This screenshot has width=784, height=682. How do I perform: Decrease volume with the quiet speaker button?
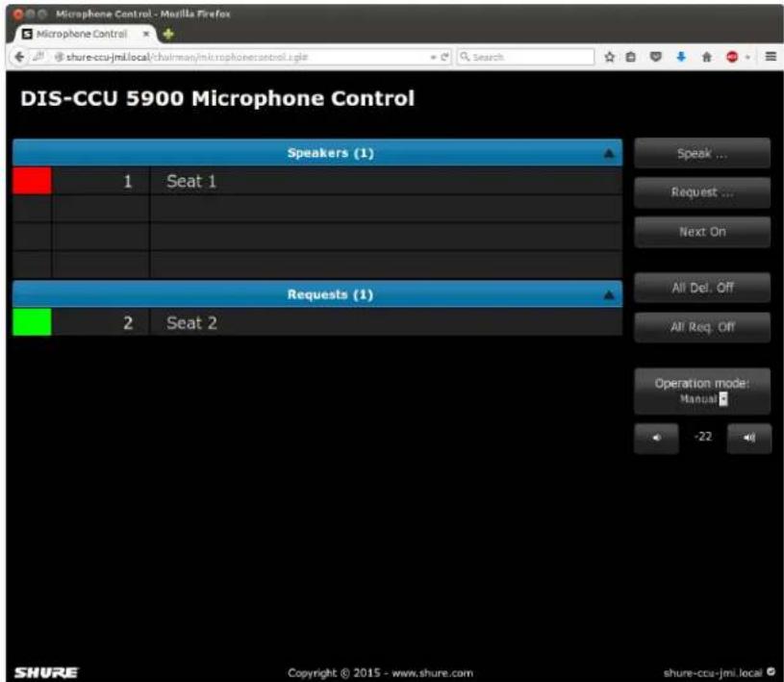pos(656,438)
